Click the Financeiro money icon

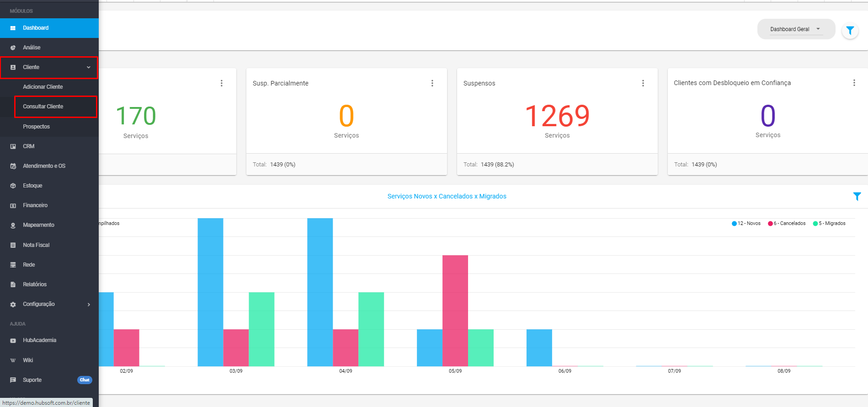[x=13, y=205]
